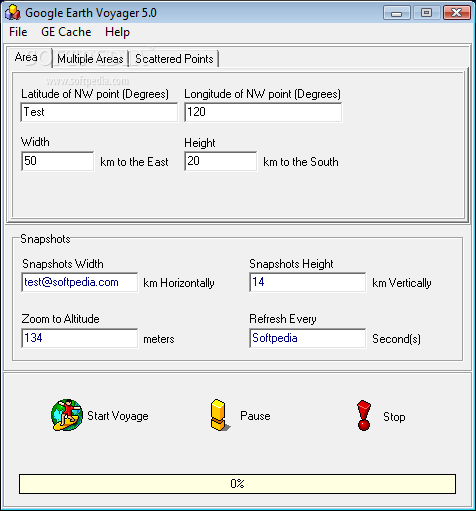Click the Latitude of NW point field
The image size is (476, 511).
click(x=99, y=112)
